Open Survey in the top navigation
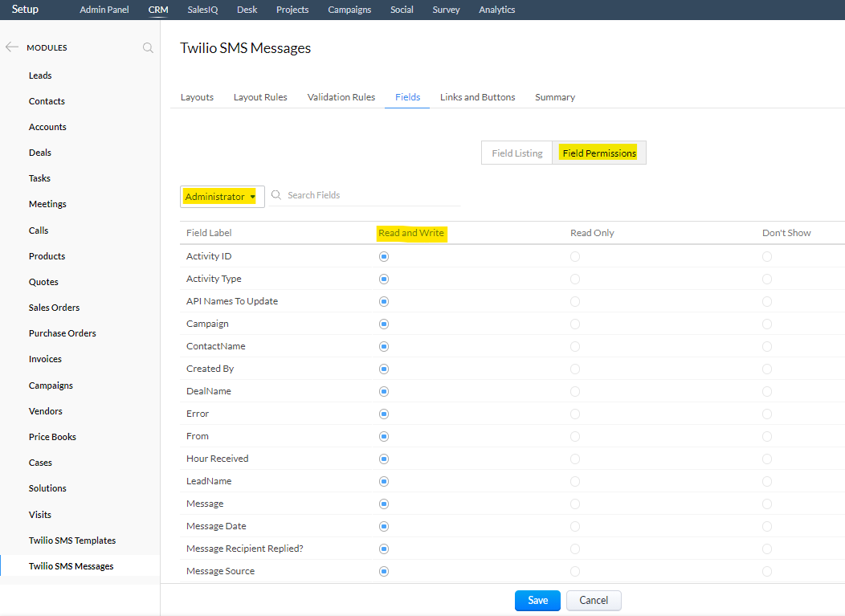Viewport: 845px width, 616px height. pos(446,10)
